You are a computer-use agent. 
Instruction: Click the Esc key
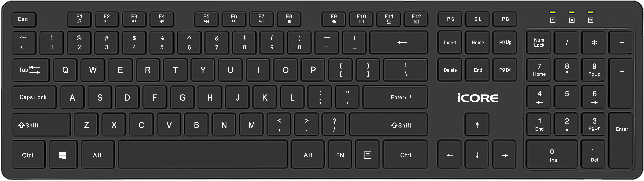point(24,19)
